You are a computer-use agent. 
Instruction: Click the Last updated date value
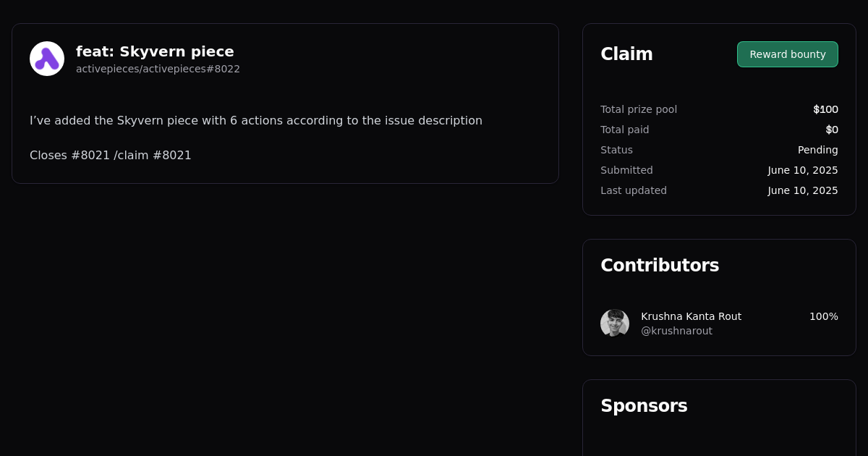(x=803, y=190)
